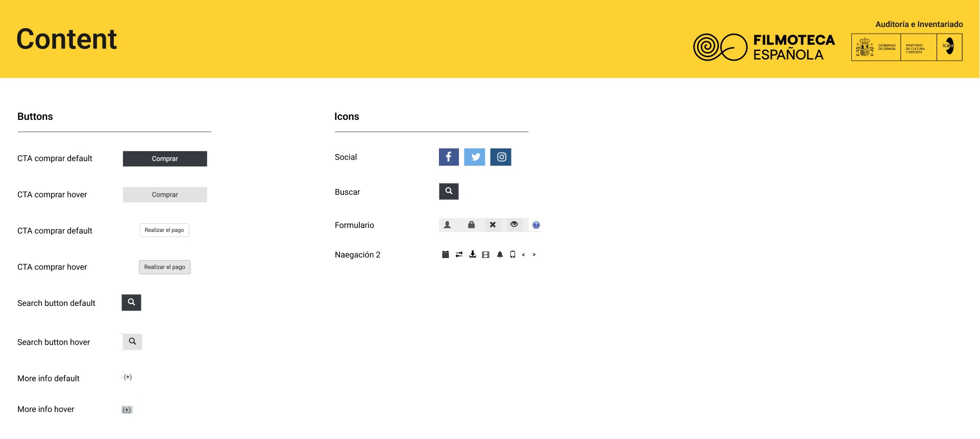
Task: Click the user silhouette form icon
Action: [x=447, y=225]
